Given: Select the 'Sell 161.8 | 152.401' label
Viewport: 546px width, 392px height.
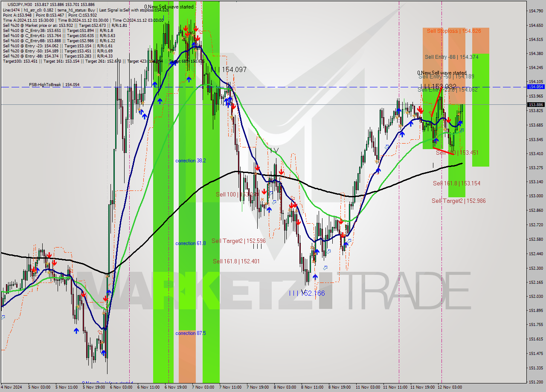Looking at the screenshot, I should pyautogui.click(x=236, y=261).
